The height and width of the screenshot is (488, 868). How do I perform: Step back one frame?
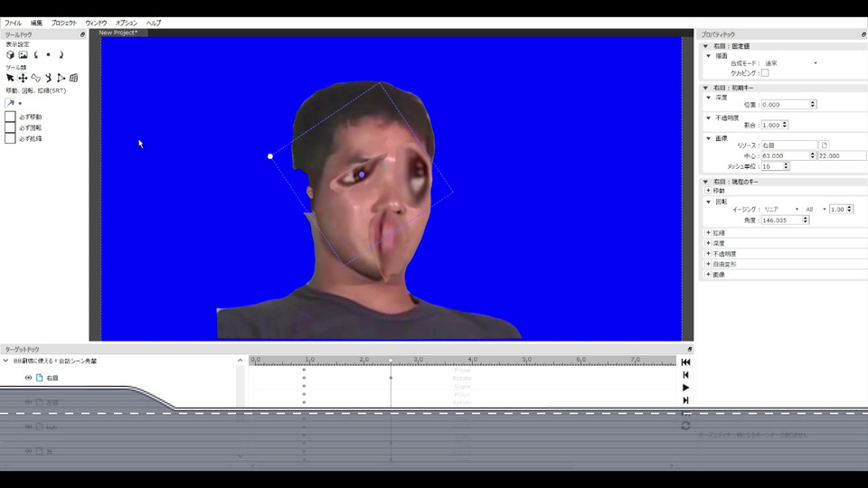[685, 374]
